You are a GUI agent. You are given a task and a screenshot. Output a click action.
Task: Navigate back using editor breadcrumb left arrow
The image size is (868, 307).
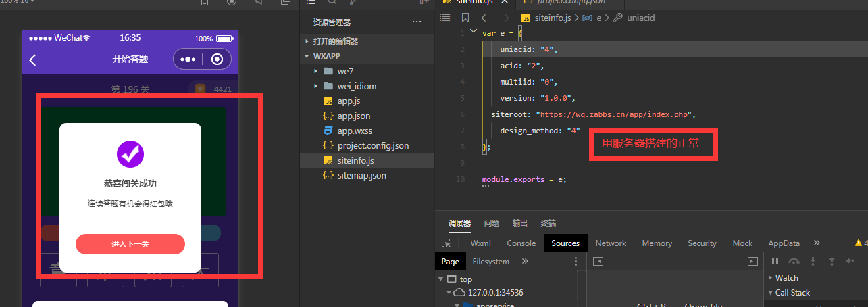[486, 18]
